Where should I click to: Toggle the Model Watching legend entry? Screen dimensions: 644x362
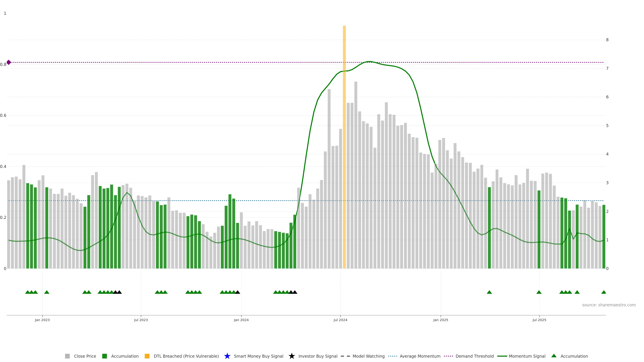coord(368,356)
